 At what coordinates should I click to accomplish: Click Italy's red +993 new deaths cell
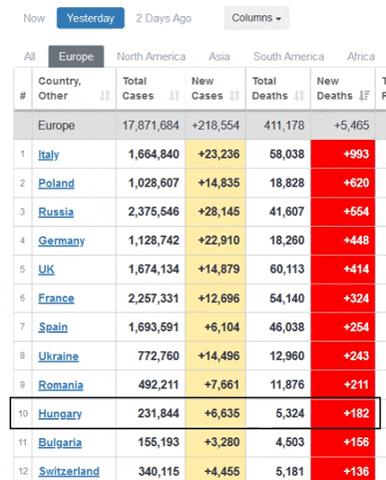pos(343,154)
